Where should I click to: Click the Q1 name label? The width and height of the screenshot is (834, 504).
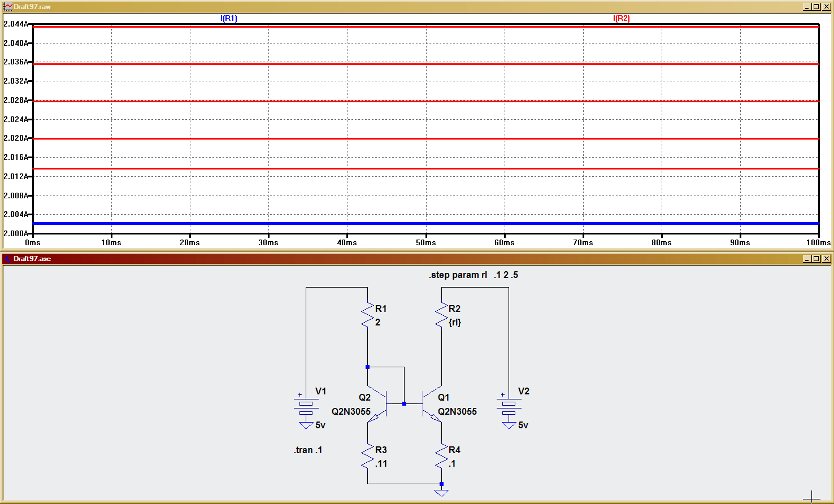444,398
